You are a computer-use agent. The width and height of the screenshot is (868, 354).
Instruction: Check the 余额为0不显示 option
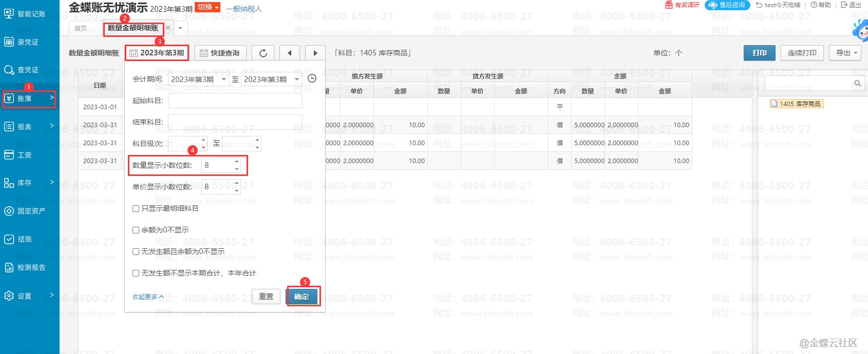(136, 230)
